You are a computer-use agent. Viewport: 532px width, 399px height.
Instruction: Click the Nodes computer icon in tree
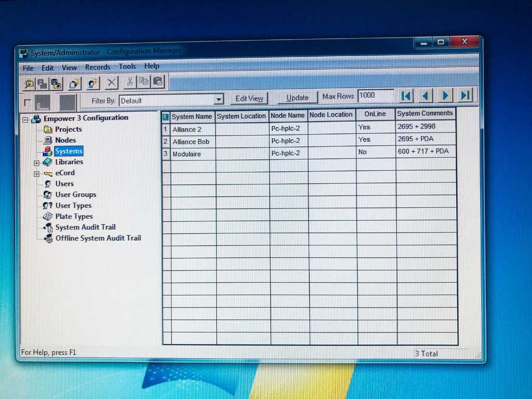pyautogui.click(x=48, y=140)
